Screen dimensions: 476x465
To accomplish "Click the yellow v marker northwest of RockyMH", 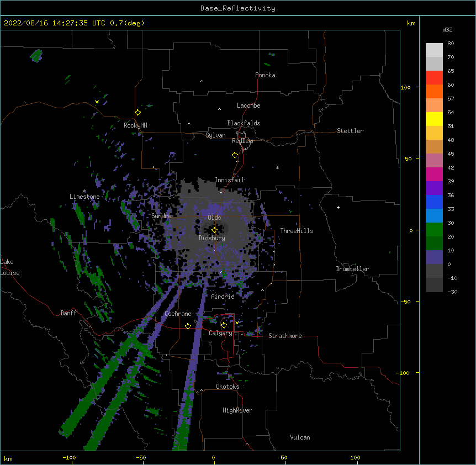I will (97, 102).
